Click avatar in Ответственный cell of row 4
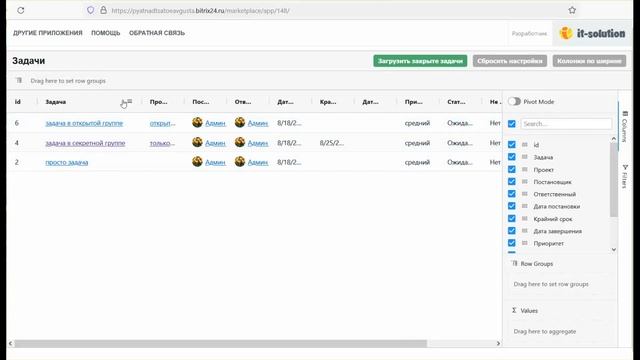Image resolution: width=640 pixels, height=360 pixels. [240, 142]
